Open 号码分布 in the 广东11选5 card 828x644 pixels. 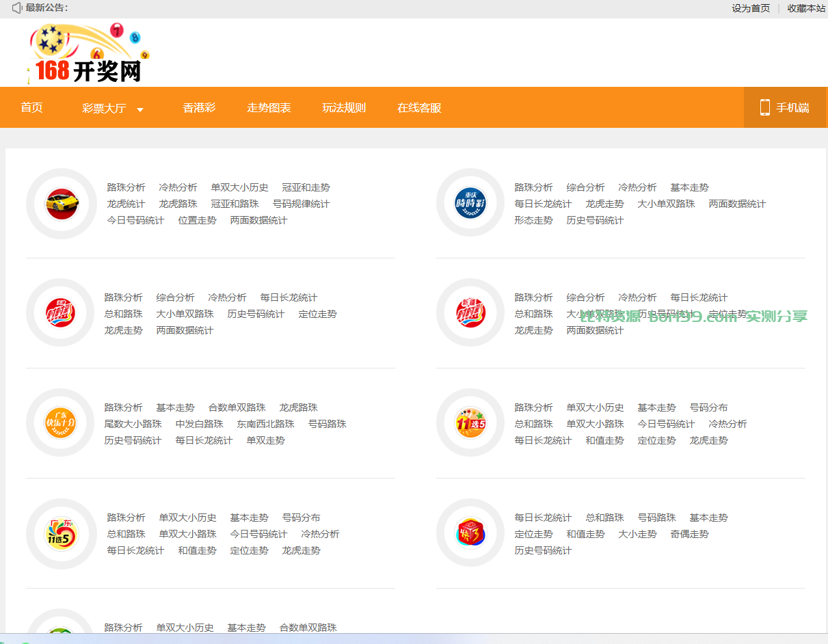coord(301,518)
